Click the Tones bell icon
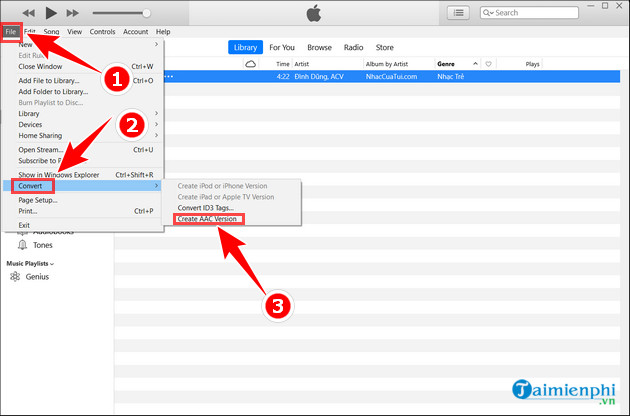The width and height of the screenshot is (630, 416). point(22,245)
